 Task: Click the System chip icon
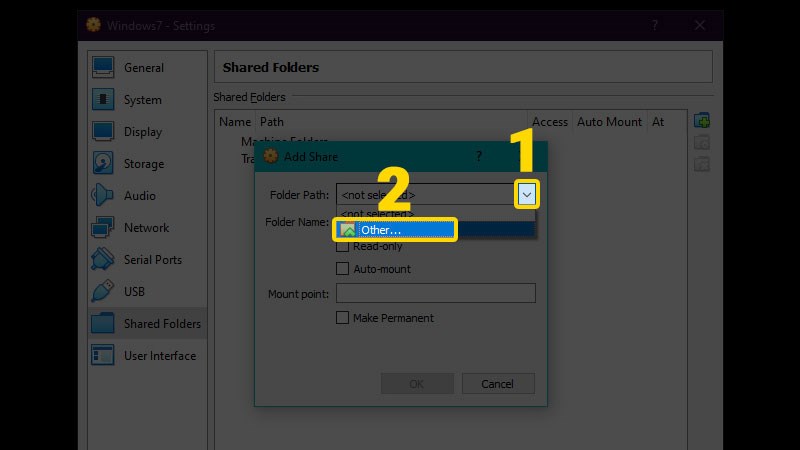click(103, 99)
